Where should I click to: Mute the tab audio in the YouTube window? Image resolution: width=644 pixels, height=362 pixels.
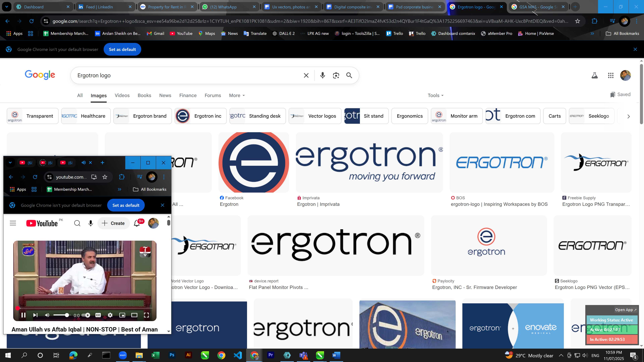pyautogui.click(x=84, y=163)
